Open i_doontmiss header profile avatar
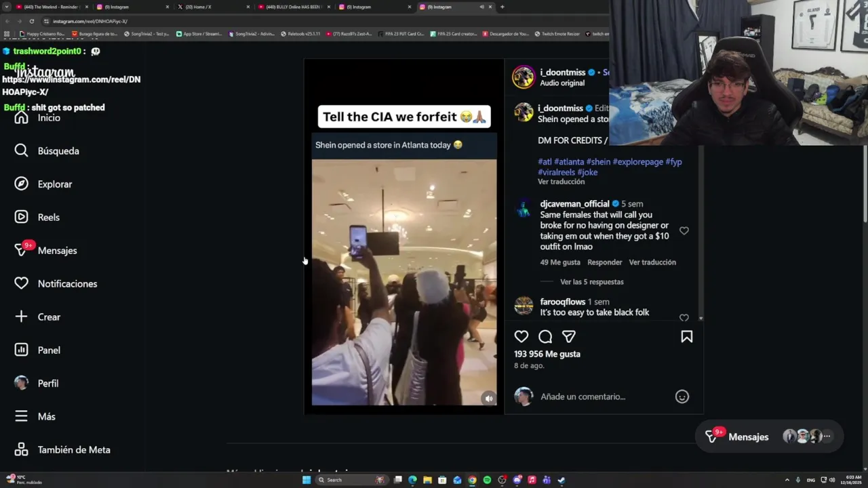868x488 pixels. pyautogui.click(x=524, y=77)
